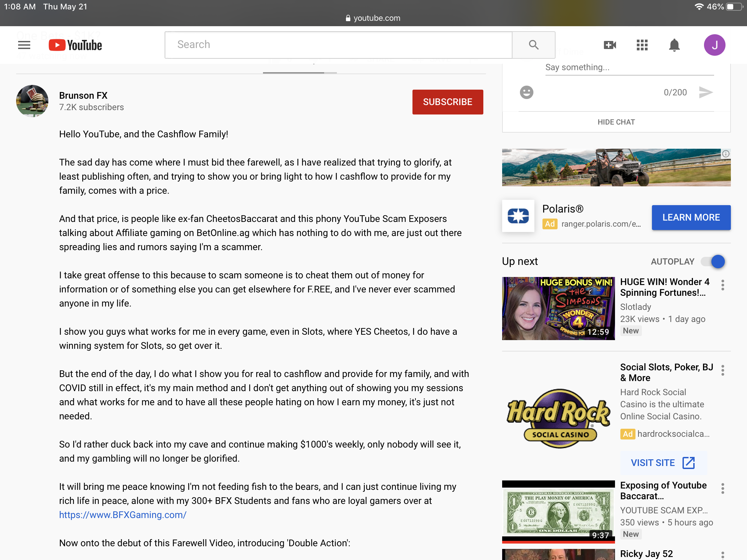Viewport: 747px width, 560px height.
Task: Toggle the Autoplay switch
Action: (x=713, y=262)
